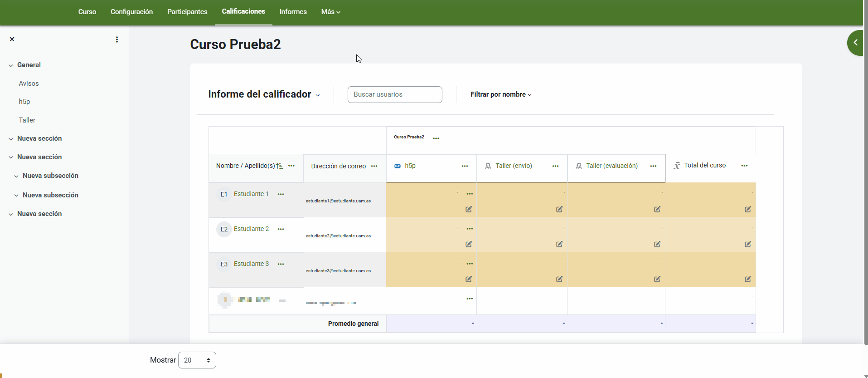Open Nombre / Apellido(s) column actions menu

pos(291,166)
